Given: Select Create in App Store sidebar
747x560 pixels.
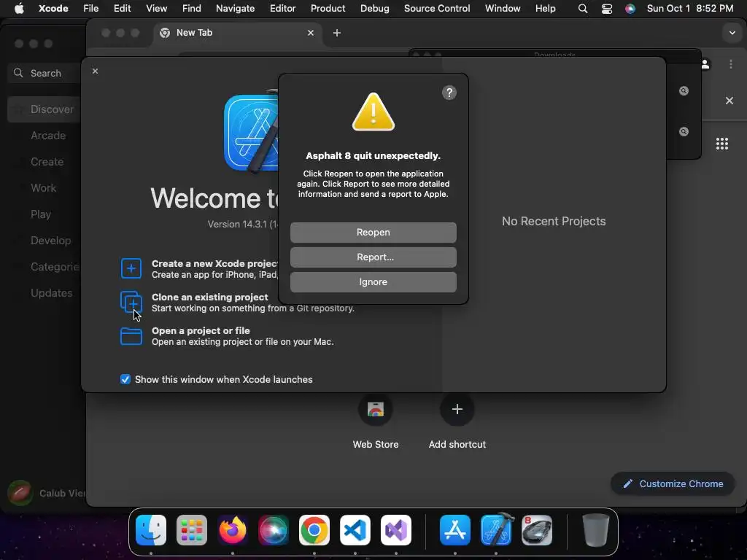Looking at the screenshot, I should point(47,162).
